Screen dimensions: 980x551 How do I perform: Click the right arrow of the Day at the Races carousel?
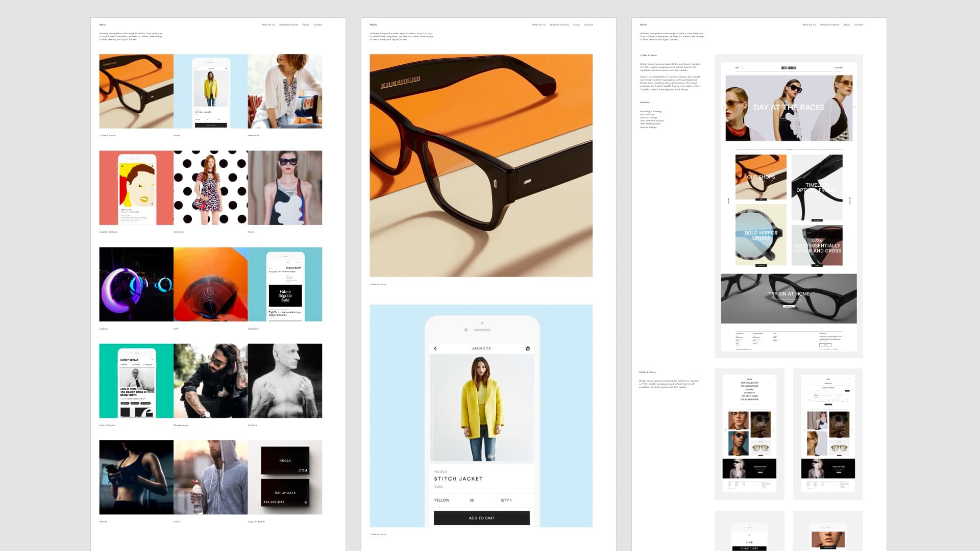pyautogui.click(x=855, y=107)
